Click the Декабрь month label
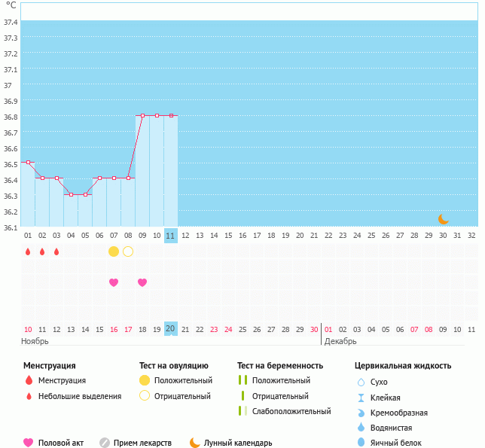 (x=340, y=341)
